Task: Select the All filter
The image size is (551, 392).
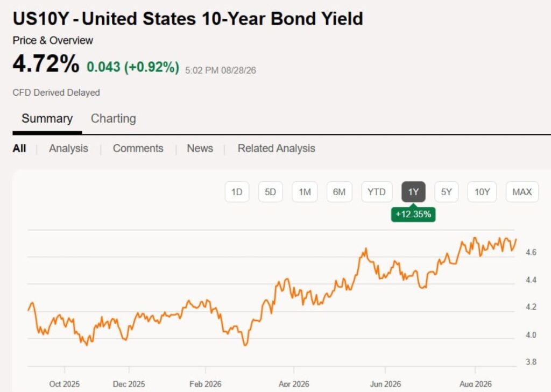Action: tap(19, 148)
